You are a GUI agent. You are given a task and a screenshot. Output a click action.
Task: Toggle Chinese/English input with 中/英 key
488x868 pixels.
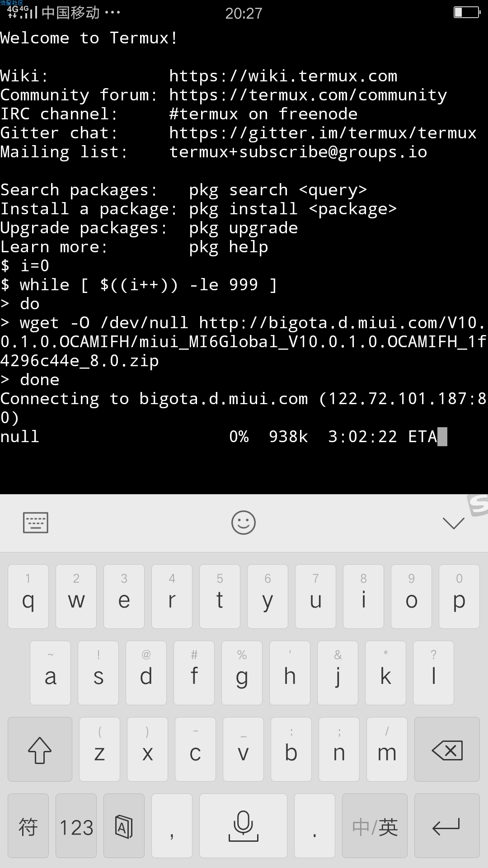tap(375, 826)
